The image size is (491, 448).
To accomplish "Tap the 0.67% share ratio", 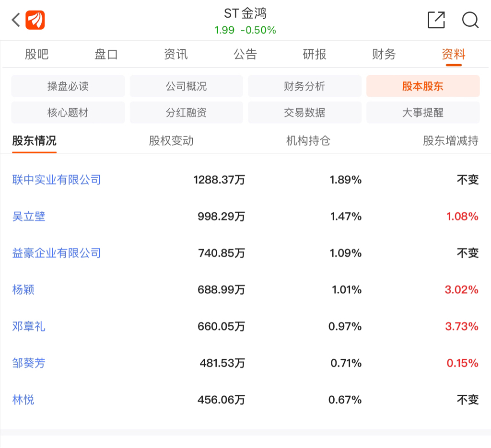I will pos(345,400).
